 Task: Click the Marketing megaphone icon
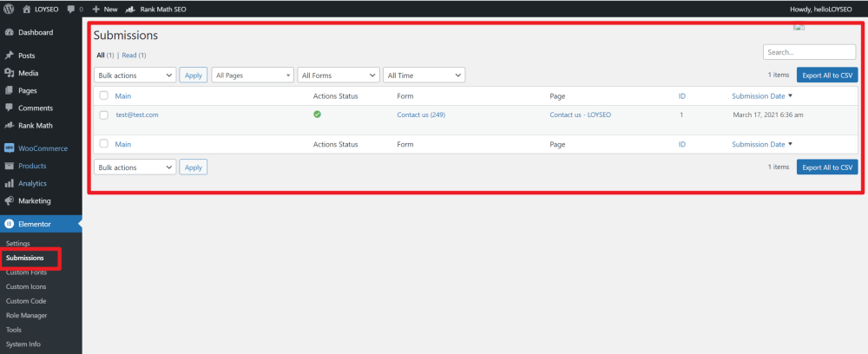coord(9,200)
